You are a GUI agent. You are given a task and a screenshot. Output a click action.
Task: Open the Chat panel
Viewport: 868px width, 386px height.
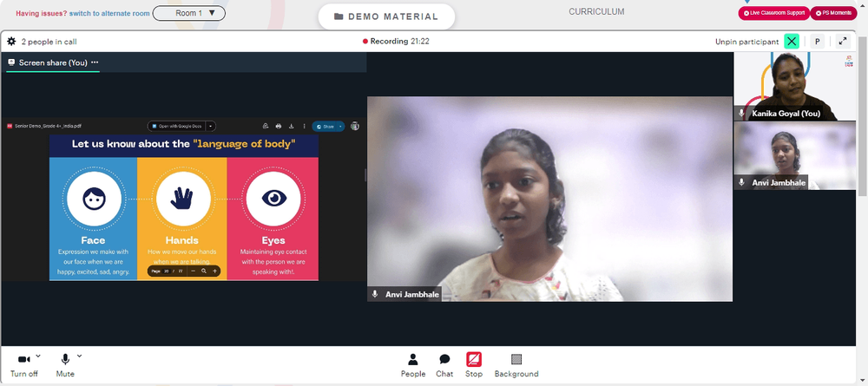(444, 365)
